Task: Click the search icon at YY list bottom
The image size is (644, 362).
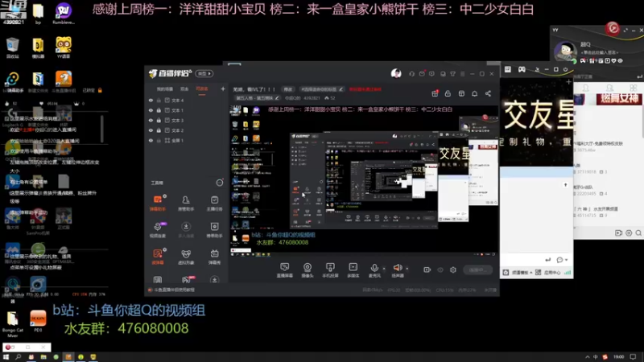Action: click(638, 232)
